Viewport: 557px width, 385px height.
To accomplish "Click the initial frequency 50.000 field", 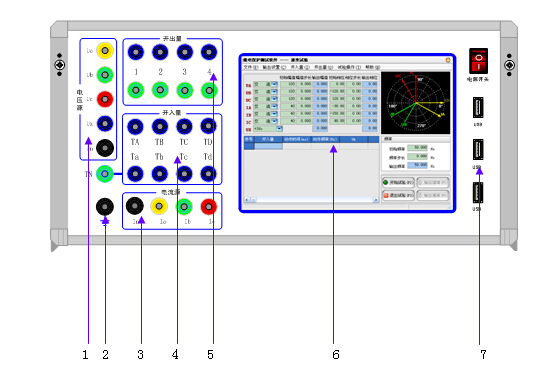I will click(x=418, y=148).
